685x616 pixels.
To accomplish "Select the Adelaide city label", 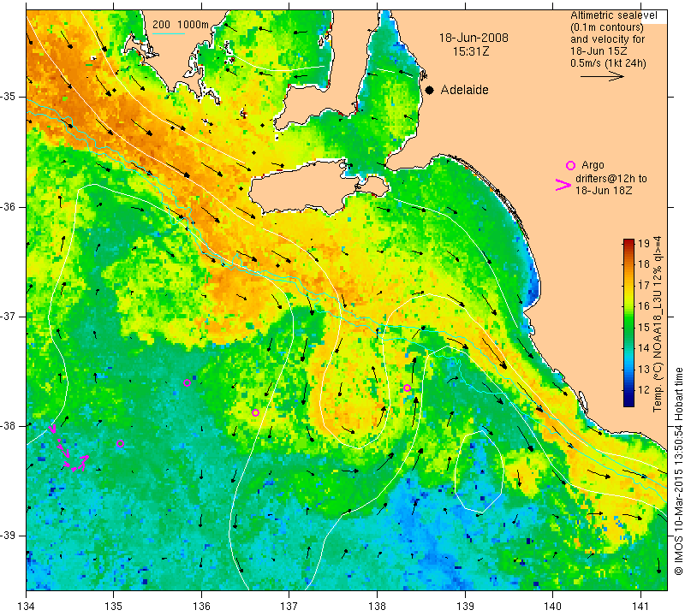I will tap(464, 90).
